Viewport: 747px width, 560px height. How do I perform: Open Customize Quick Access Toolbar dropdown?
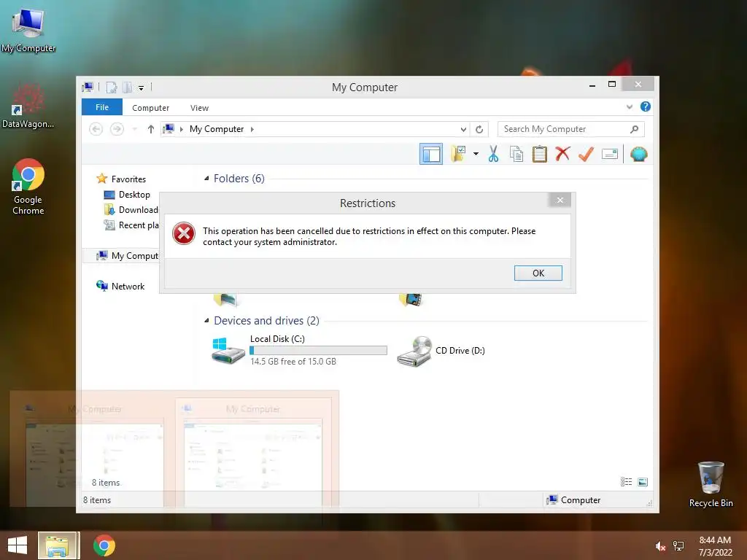[141, 88]
